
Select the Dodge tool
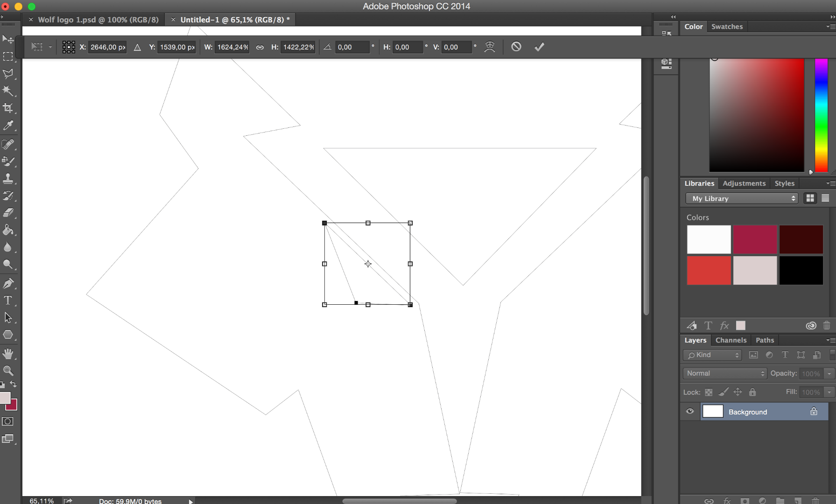coord(8,265)
